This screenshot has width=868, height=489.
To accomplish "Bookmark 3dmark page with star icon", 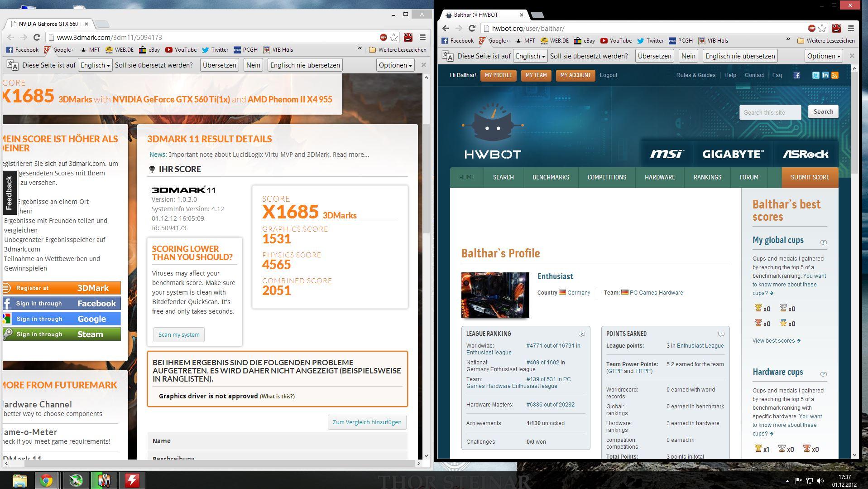I will pos(394,38).
